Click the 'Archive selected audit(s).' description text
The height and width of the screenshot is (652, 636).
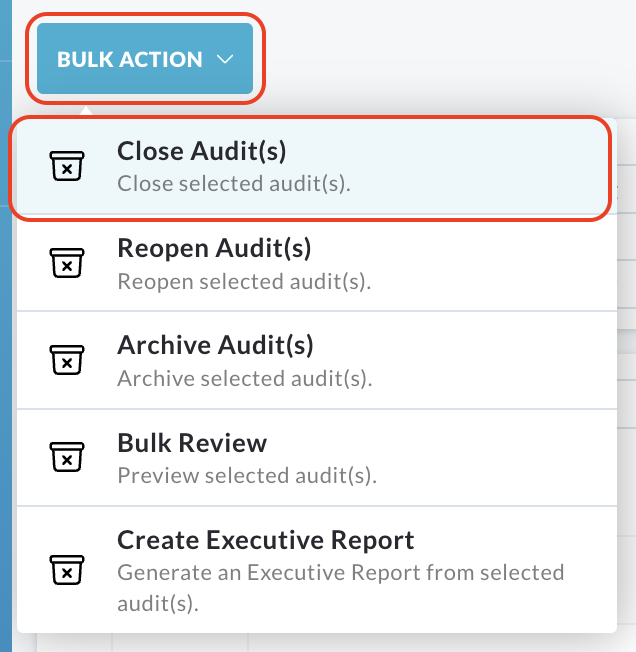[245, 378]
